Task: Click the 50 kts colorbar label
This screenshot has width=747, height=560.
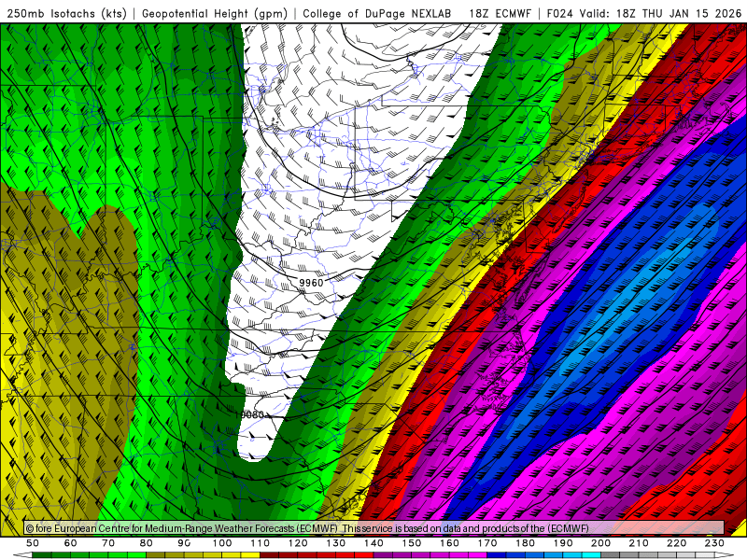Action: click(x=33, y=543)
